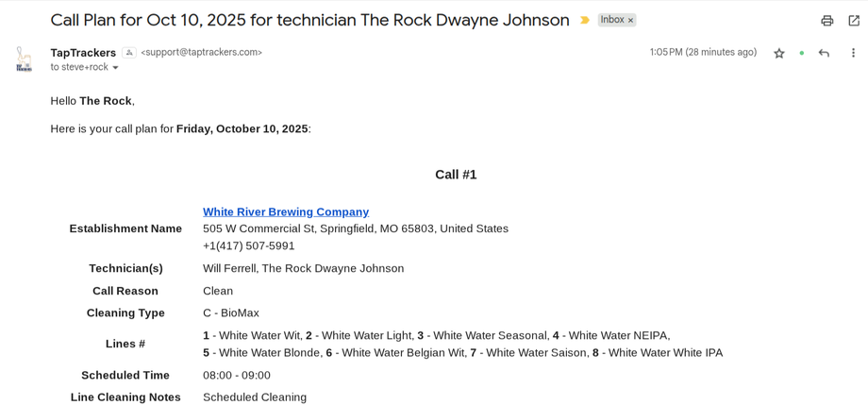
Task: Click the 505 W Commercial St address
Action: tap(355, 228)
